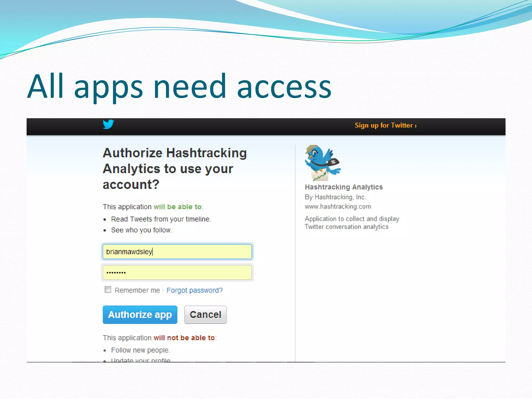Click the Cancel button
The height and width of the screenshot is (399, 532).
point(205,315)
